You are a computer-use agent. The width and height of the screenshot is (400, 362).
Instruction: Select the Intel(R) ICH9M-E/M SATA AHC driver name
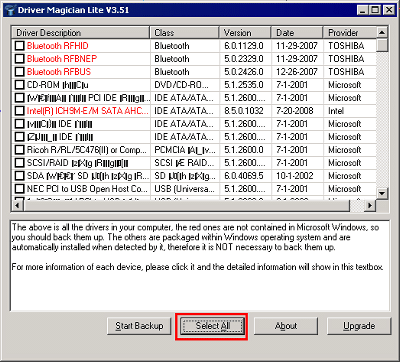[88, 111]
